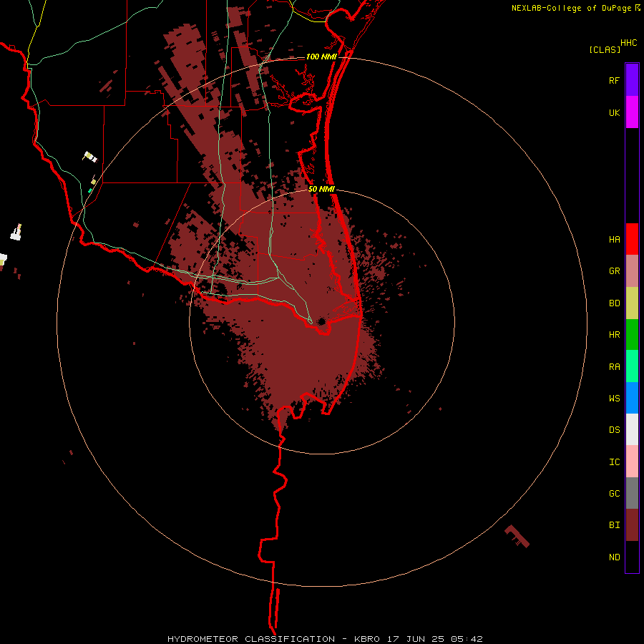Click the HA legend label
The width and height of the screenshot is (644, 644).
coord(614,239)
